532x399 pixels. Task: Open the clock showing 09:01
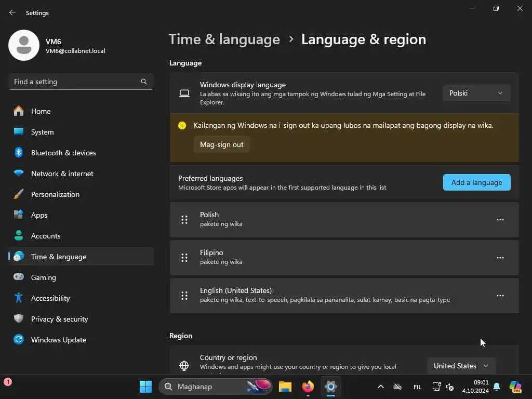coord(475,387)
